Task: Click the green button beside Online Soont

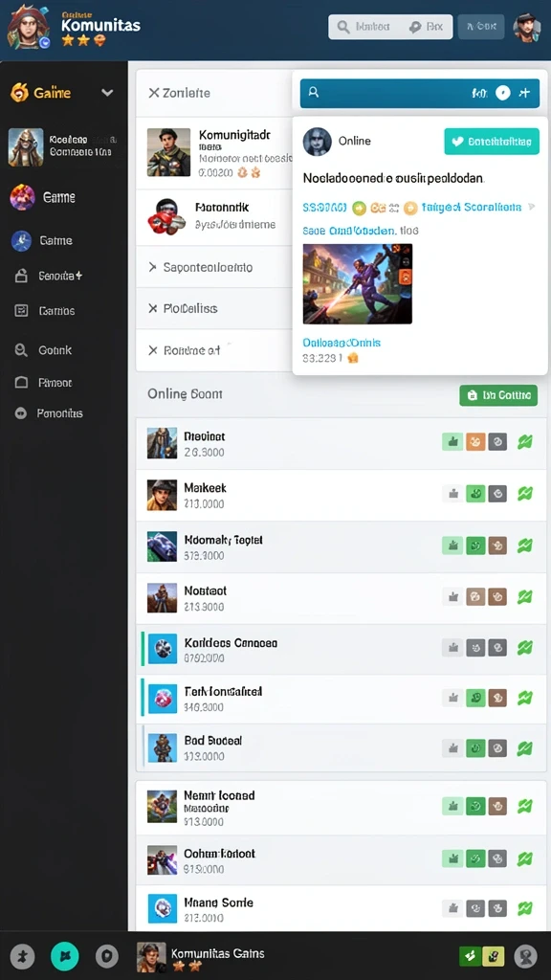Action: [497, 395]
